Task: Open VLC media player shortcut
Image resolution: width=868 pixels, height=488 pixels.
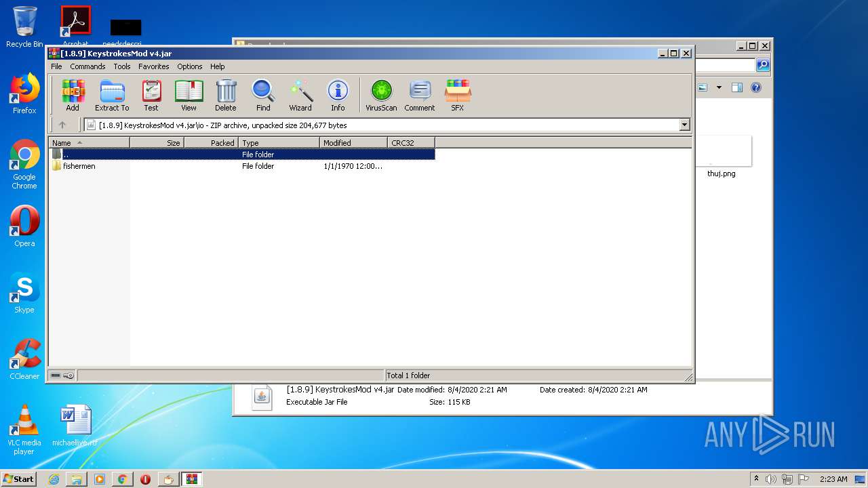Action: [x=24, y=430]
